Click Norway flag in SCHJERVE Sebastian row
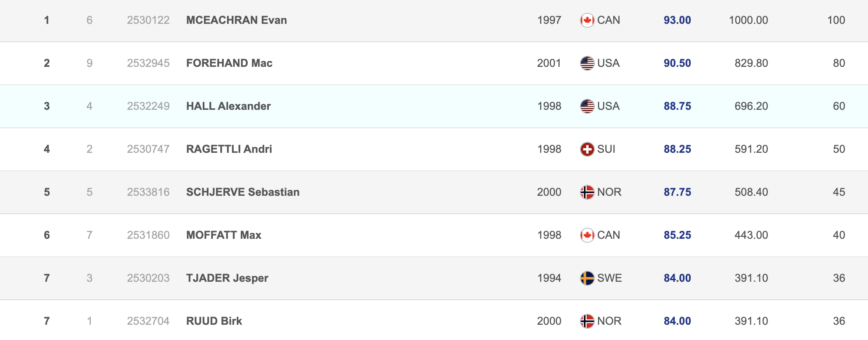 coord(587,192)
